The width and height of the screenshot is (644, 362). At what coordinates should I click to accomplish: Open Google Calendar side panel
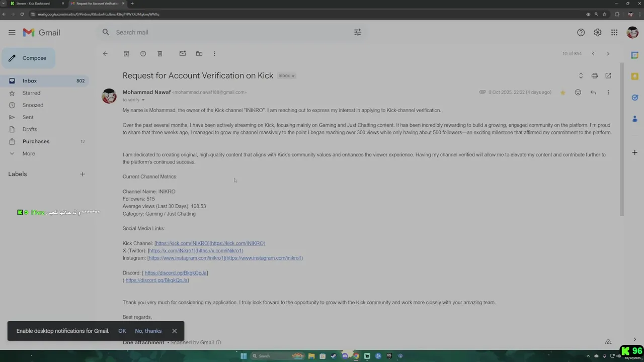click(634, 55)
